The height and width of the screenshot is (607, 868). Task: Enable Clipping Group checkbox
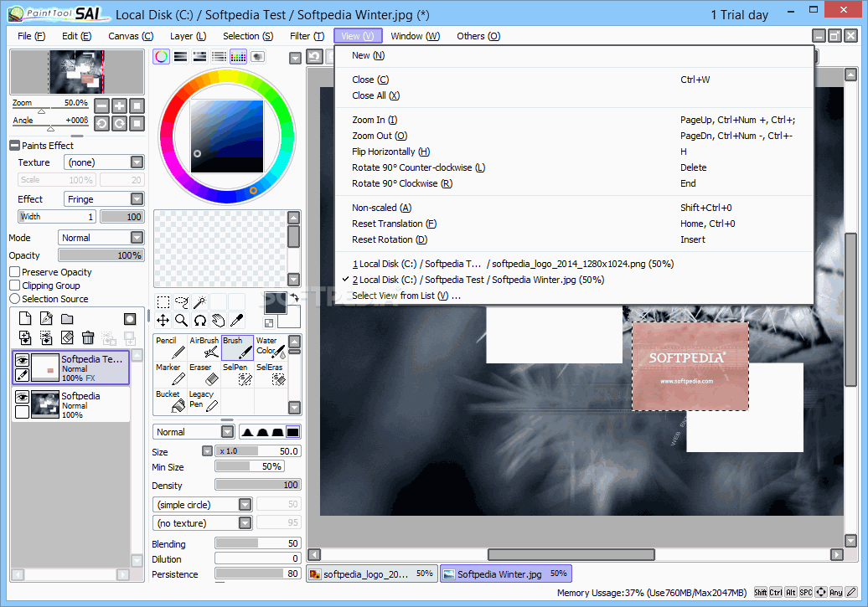pos(15,285)
